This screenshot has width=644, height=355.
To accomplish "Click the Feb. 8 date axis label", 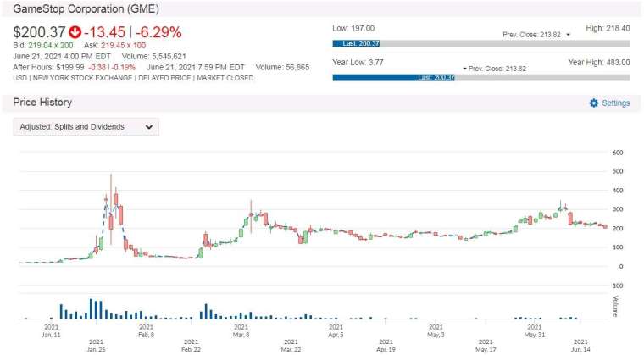I will tap(147, 331).
